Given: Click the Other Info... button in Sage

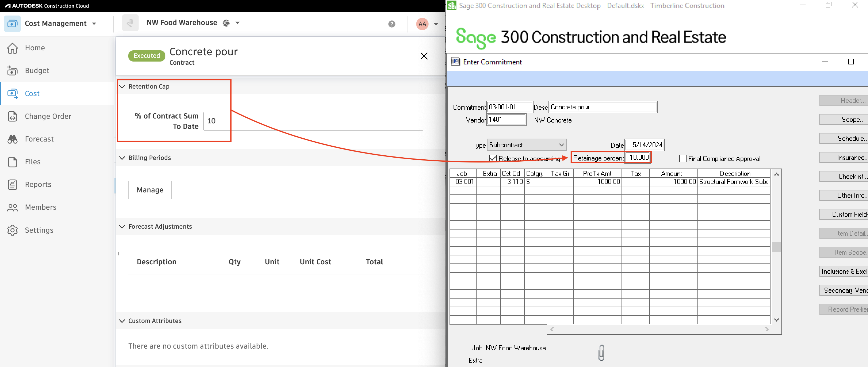Looking at the screenshot, I should tap(844, 196).
